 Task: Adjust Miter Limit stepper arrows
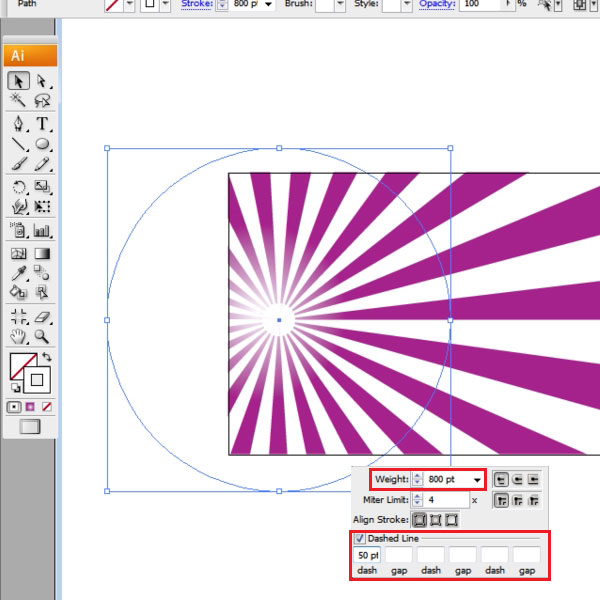(x=417, y=500)
